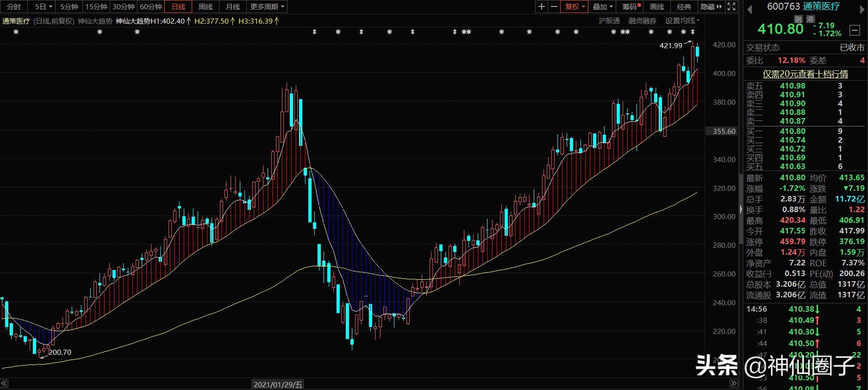The width and height of the screenshot is (868, 390).
Task: Zoom in the chart with plus icon
Action: [542, 6]
